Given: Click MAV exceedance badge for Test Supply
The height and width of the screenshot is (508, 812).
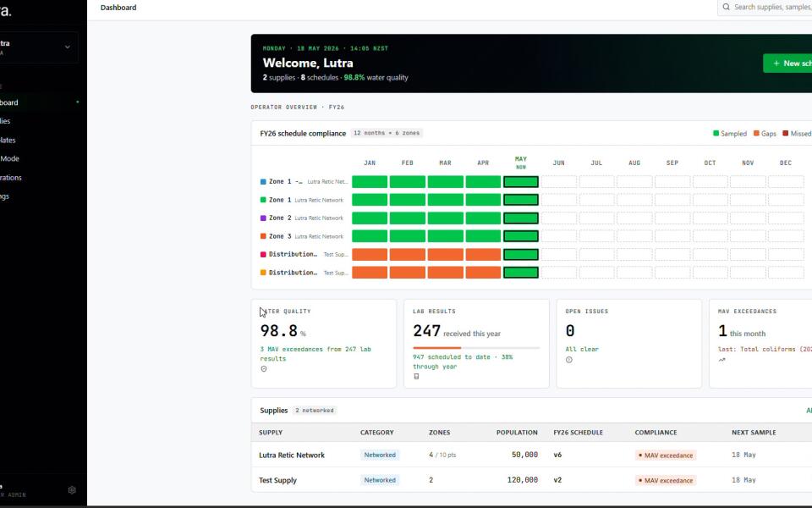Looking at the screenshot, I should (x=666, y=481).
